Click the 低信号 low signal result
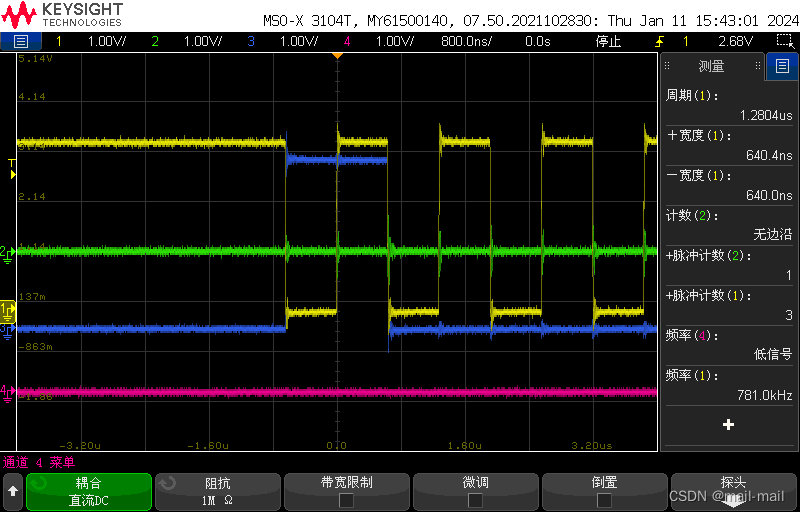The image size is (800, 512). (773, 354)
